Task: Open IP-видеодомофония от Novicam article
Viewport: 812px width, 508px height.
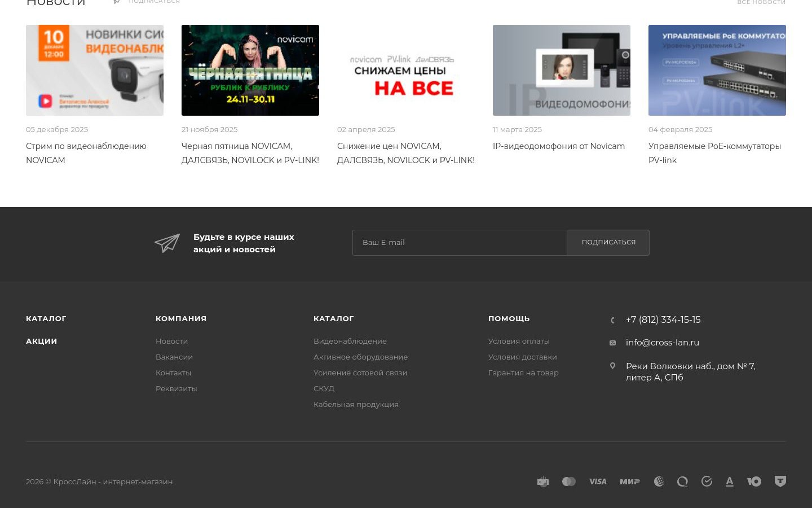Action: pyautogui.click(x=559, y=146)
